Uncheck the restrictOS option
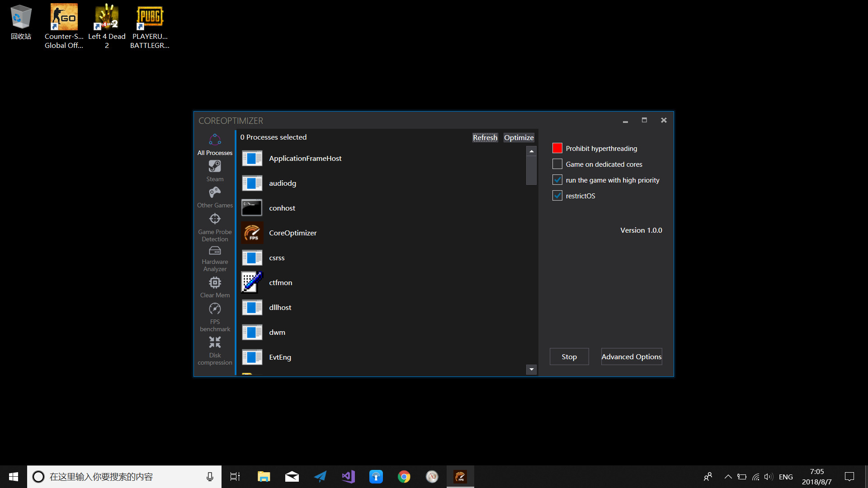868x488 pixels. pos(557,195)
